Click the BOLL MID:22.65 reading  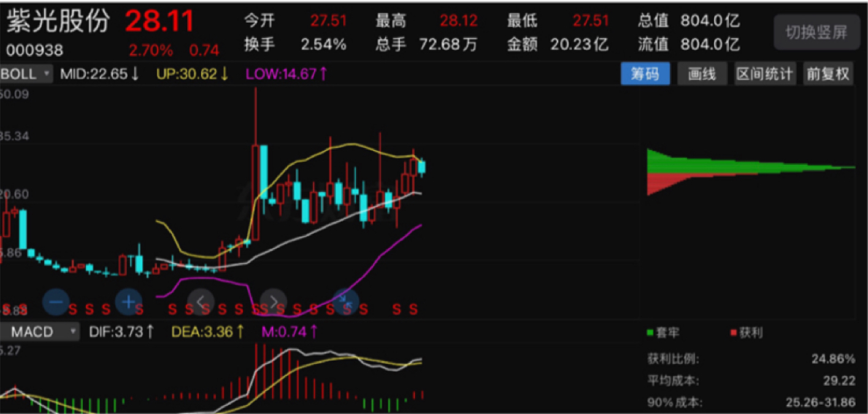click(100, 74)
